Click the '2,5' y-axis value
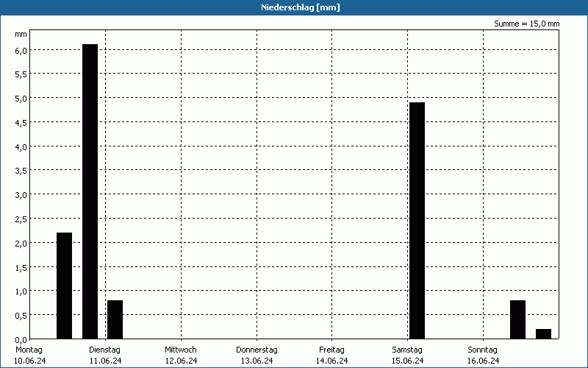Screen dimensions: 588x368 coord(21,219)
